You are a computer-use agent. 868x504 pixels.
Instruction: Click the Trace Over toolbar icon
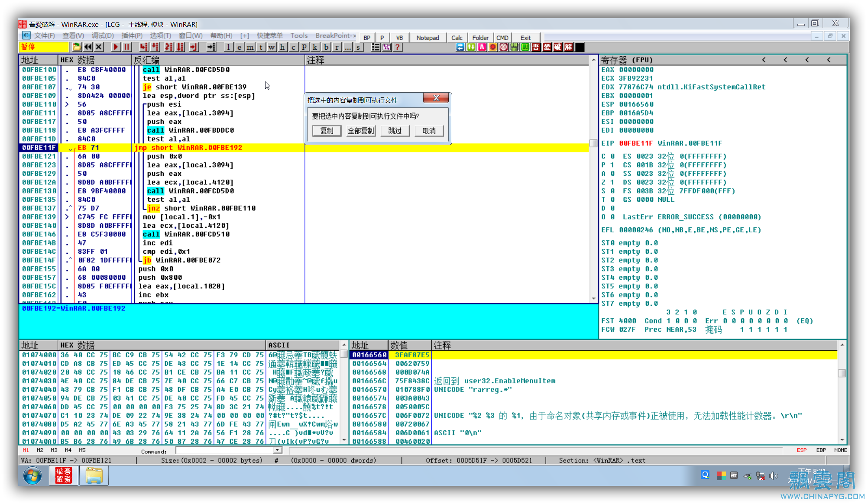tap(180, 47)
